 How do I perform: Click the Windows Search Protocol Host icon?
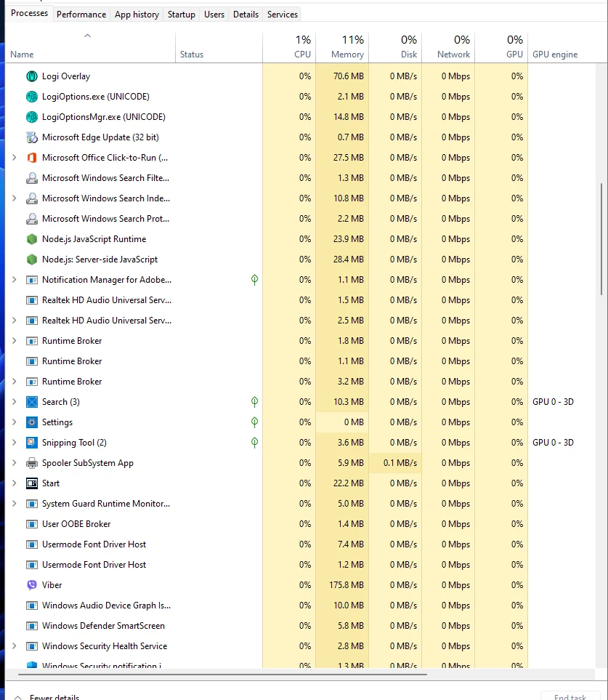32,219
